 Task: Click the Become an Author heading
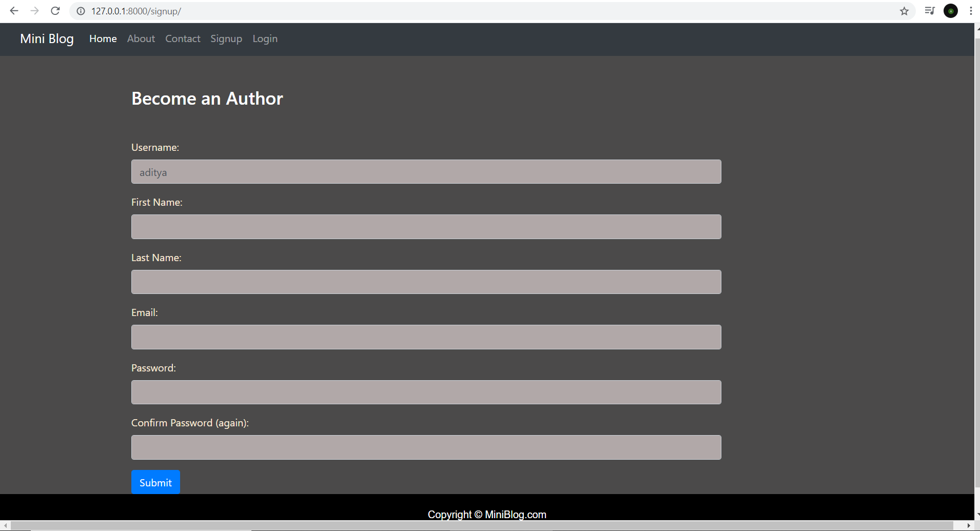[x=207, y=99]
